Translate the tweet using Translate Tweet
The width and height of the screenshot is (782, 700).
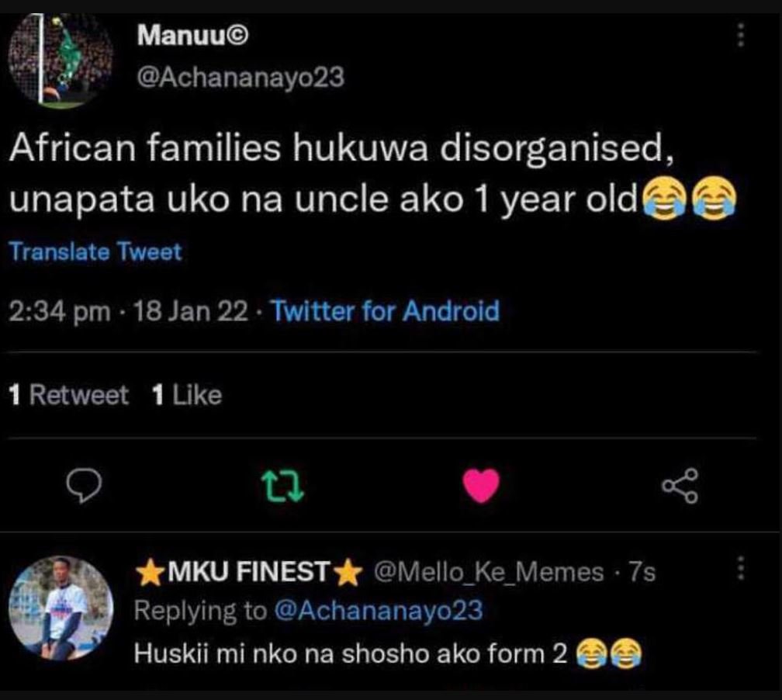click(x=95, y=251)
